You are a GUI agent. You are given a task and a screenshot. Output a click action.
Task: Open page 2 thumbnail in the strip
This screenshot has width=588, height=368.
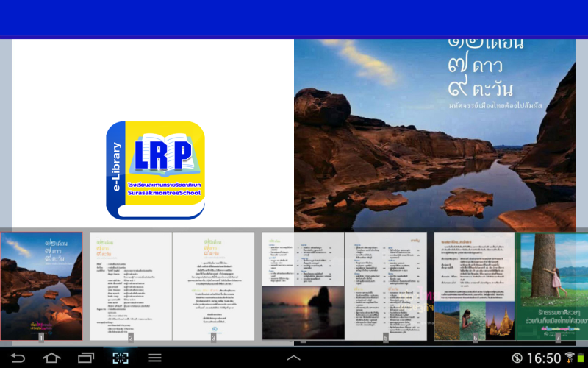pos(131,286)
